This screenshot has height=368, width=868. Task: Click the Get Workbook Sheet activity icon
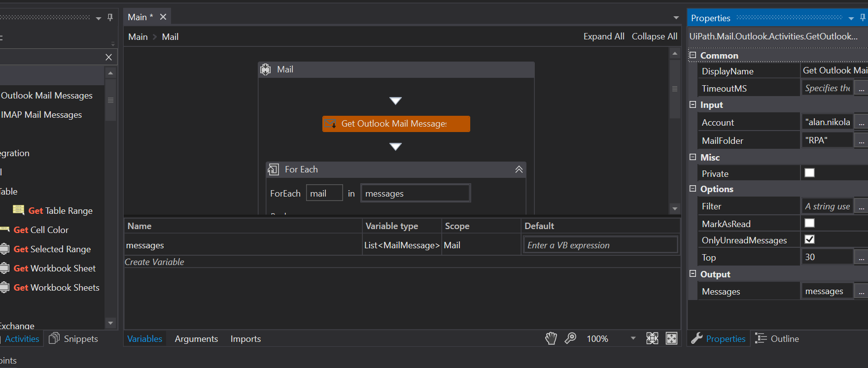[4, 268]
